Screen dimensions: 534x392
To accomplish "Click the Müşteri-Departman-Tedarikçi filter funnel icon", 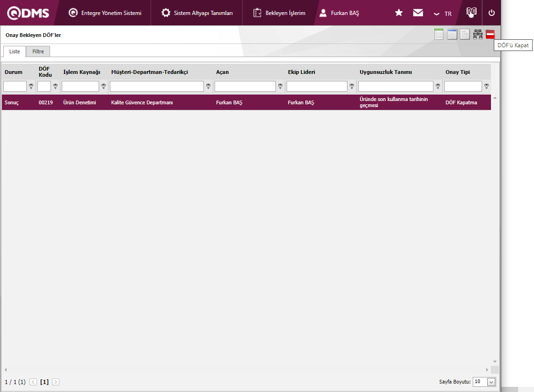I will (x=208, y=87).
